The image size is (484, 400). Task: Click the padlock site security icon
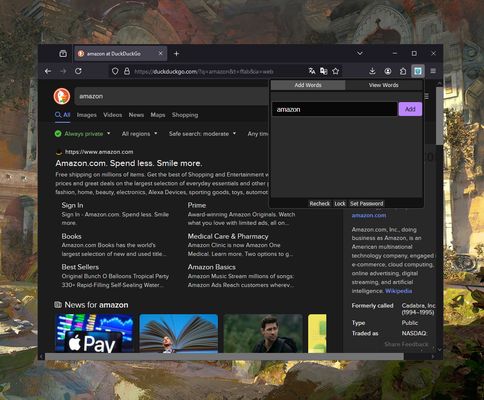tap(127, 71)
